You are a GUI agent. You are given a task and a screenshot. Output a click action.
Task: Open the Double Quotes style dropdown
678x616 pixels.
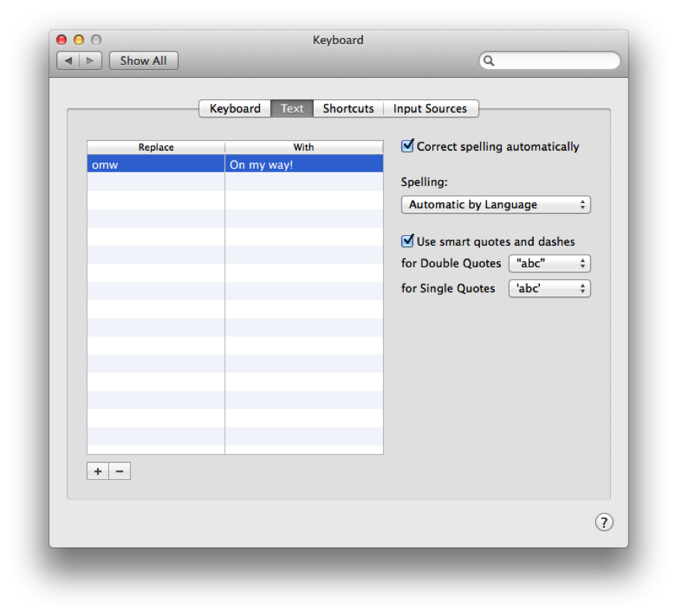click(549, 264)
